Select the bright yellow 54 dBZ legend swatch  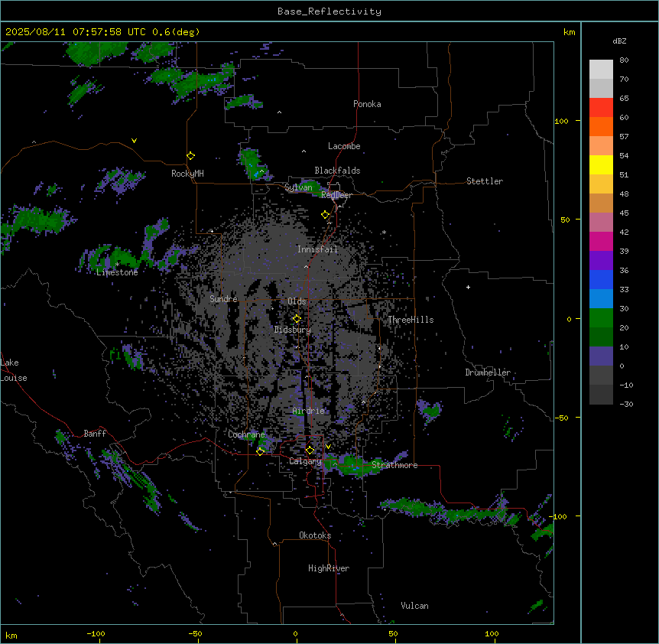point(601,164)
